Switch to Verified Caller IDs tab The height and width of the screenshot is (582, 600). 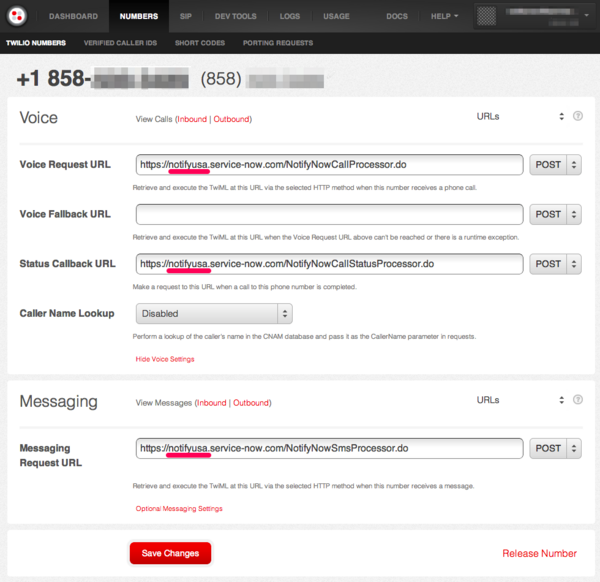pyautogui.click(x=120, y=43)
